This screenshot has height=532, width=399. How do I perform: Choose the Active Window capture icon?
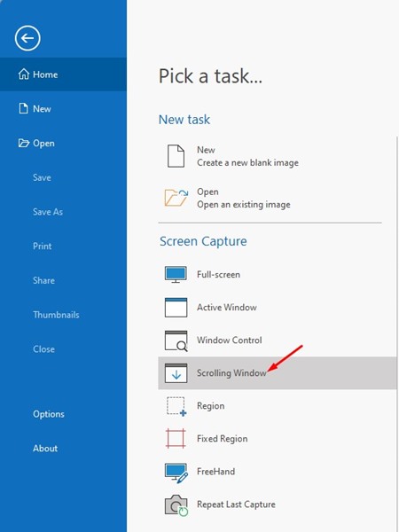coord(176,308)
